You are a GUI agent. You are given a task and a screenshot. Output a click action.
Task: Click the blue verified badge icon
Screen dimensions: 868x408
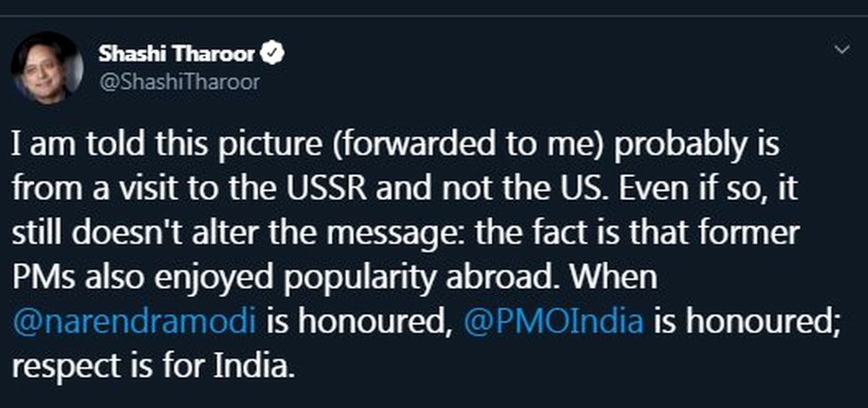tap(275, 54)
